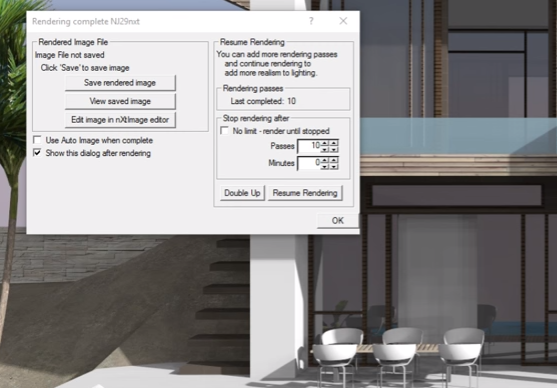Click the 'Rendering complete NJ29nxt' title
560x388 pixels.
(86, 21)
